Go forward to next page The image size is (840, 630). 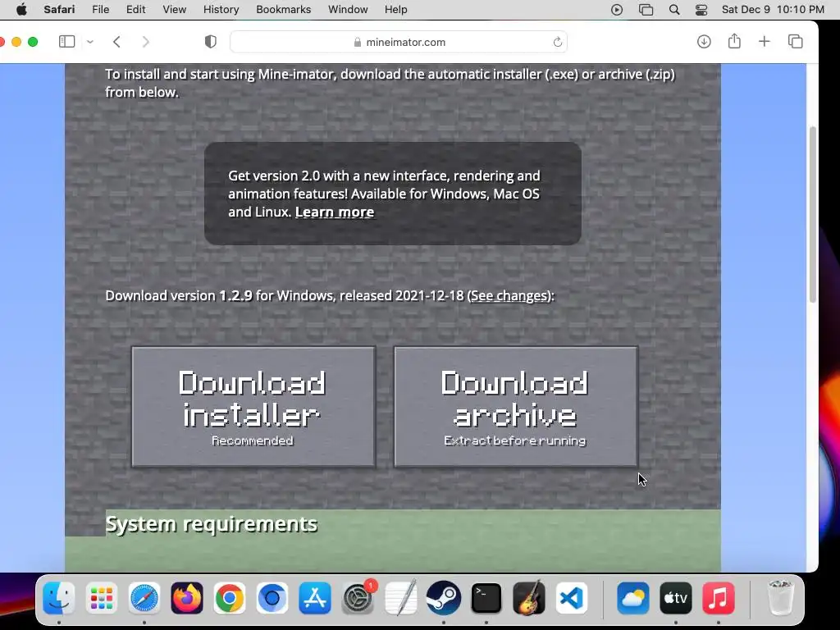(146, 42)
